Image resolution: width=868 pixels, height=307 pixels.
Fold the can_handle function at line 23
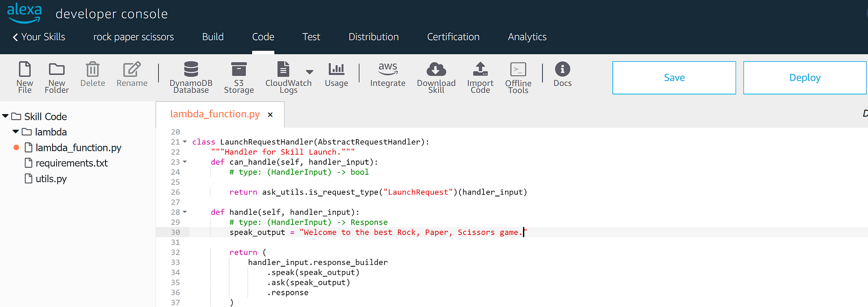tap(185, 162)
